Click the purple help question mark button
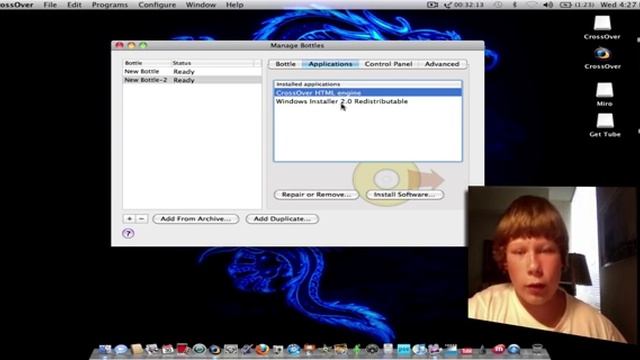 [x=128, y=233]
